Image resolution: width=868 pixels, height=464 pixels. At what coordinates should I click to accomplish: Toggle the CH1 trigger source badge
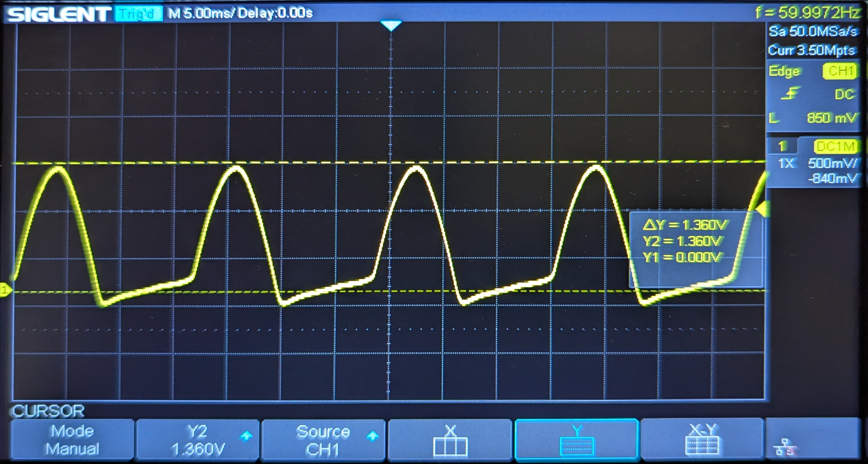840,71
